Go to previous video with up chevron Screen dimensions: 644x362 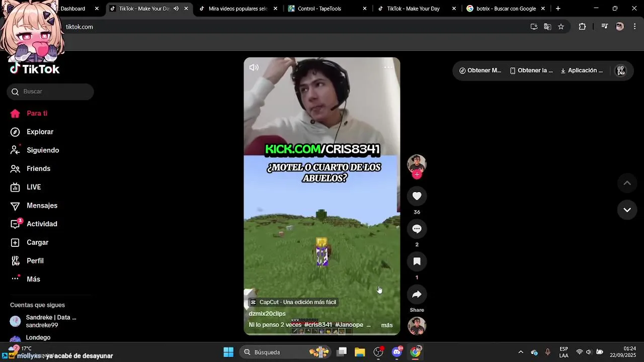point(627,183)
